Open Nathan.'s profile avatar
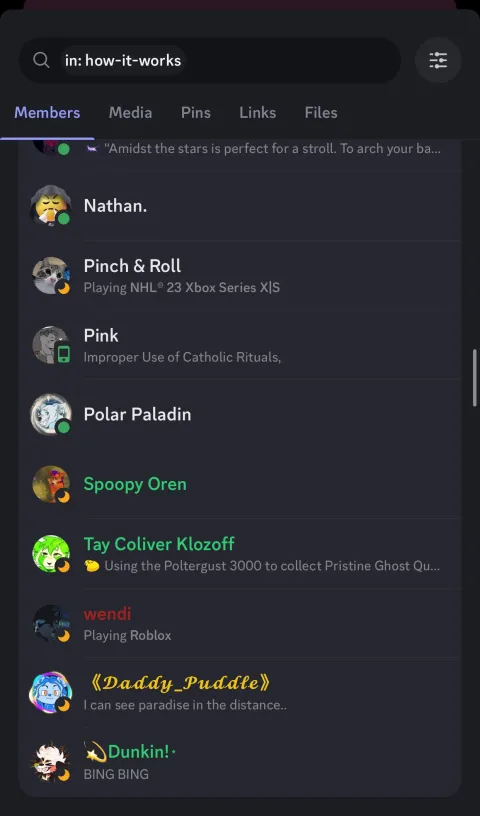480x816 pixels. point(51,206)
